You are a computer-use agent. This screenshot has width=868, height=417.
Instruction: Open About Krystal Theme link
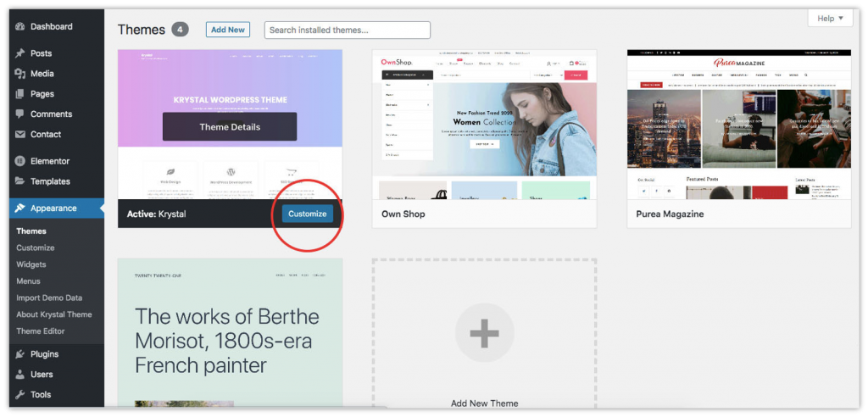pos(54,314)
